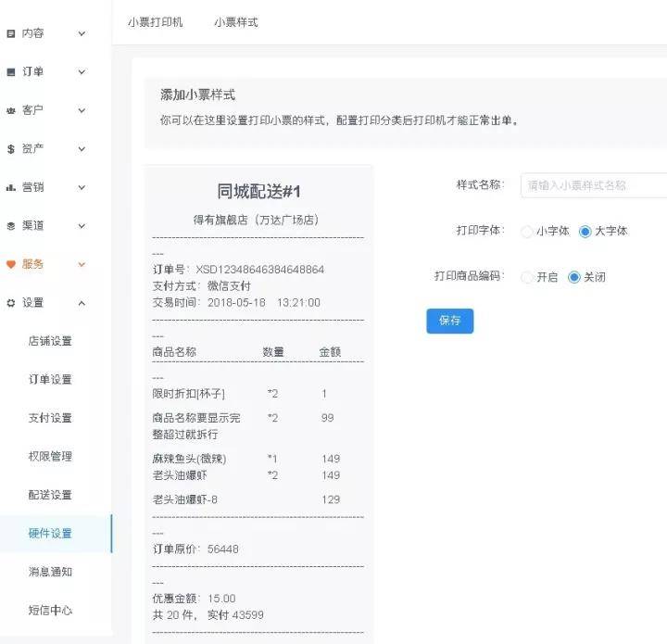Click the 客户 customer icon
This screenshot has width=667, height=644.
point(11,110)
